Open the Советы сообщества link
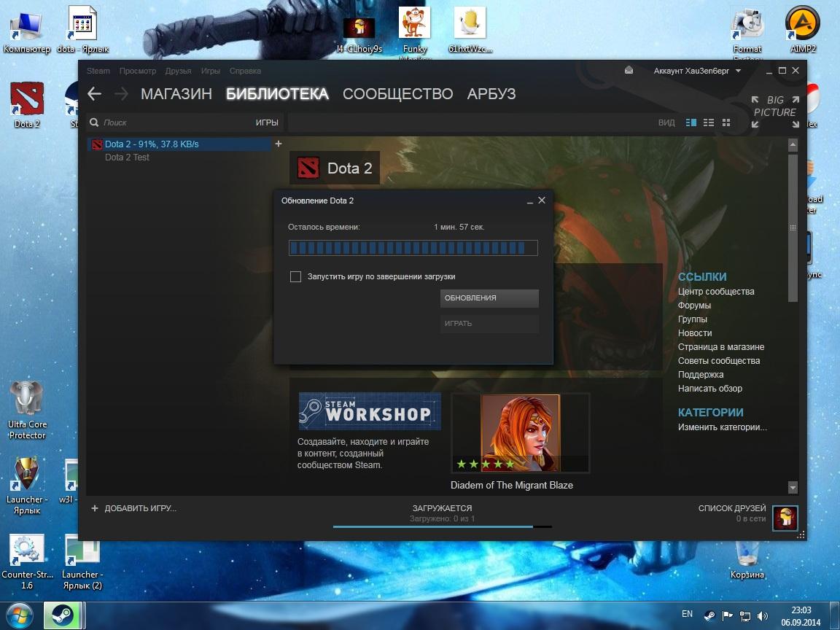Screen dimensions: 840x630 [718, 361]
